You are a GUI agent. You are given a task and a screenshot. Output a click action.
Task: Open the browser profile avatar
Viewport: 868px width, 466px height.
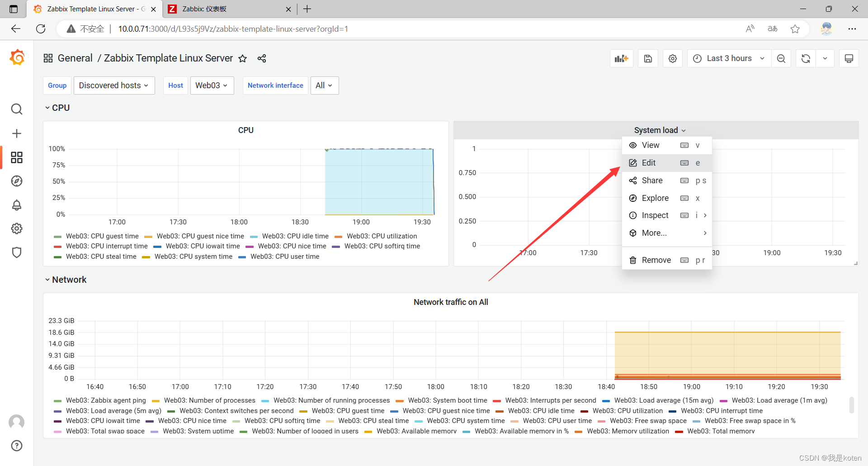[826, 29]
